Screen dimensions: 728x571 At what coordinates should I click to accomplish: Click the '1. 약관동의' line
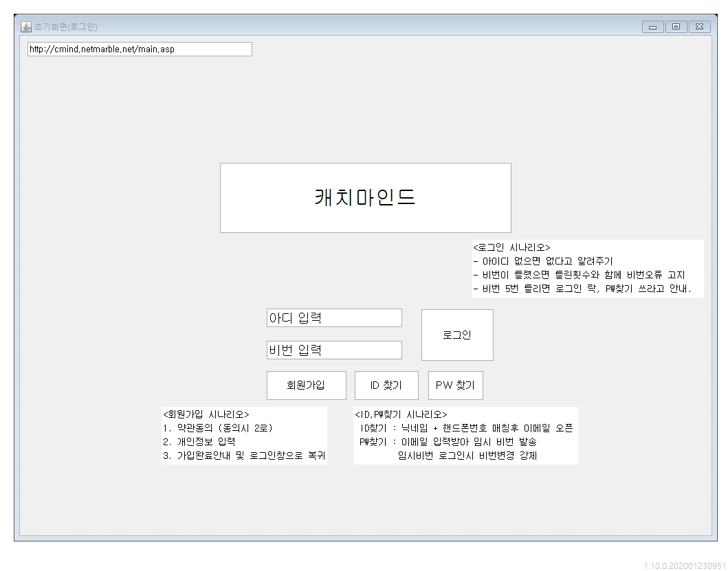pos(218,428)
